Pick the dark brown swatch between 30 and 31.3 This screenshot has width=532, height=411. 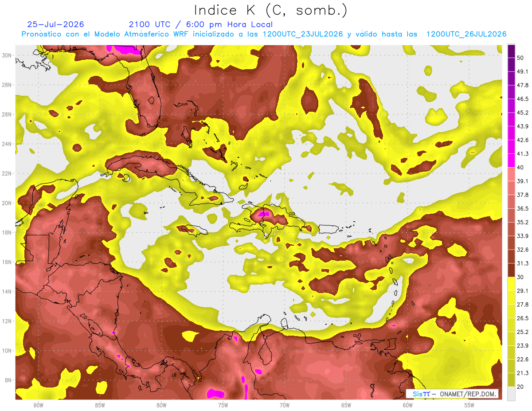511,270
